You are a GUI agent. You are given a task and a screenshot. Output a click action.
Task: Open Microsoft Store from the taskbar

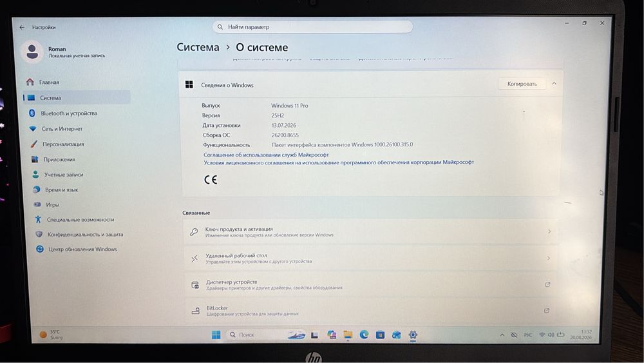coord(381,335)
